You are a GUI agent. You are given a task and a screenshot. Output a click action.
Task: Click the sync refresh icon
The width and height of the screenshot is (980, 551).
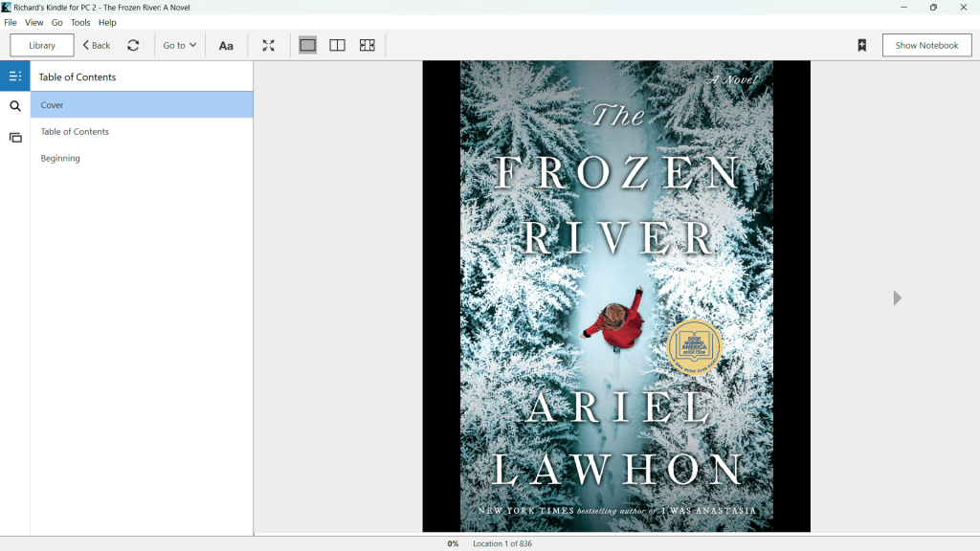133,45
